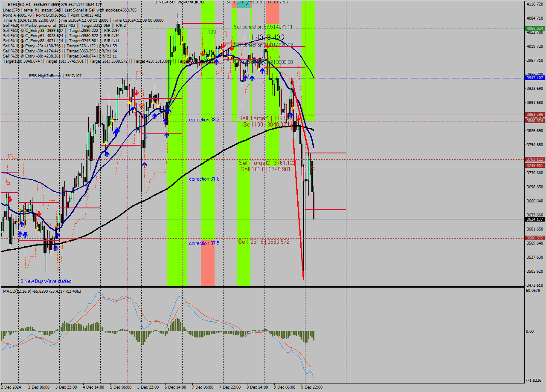Screen dimensions: 546x392
Task: Select the blue buy arrow near the 3 Dec 22:00 low
Action: pyautogui.click(x=56, y=248)
